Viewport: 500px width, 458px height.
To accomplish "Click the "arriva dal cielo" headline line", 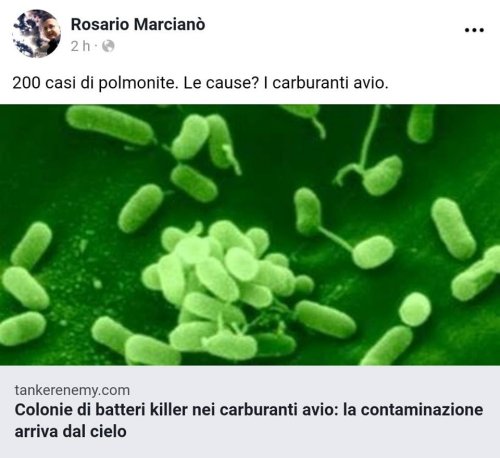I will click(x=71, y=431).
